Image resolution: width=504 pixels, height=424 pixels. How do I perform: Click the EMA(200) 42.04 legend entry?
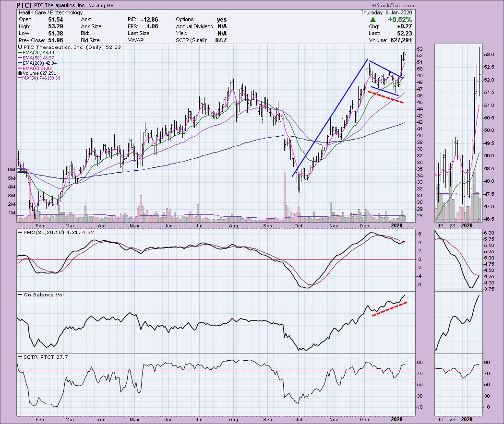tap(37, 63)
